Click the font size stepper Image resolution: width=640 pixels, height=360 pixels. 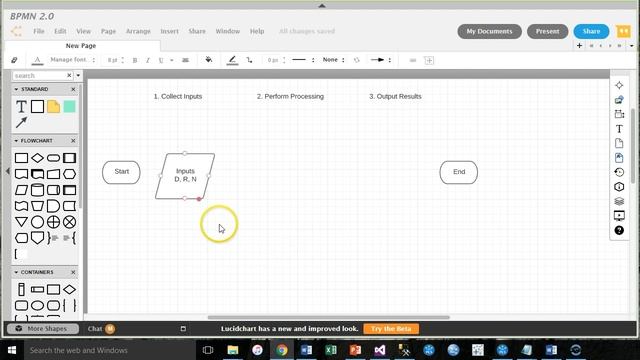(122, 60)
